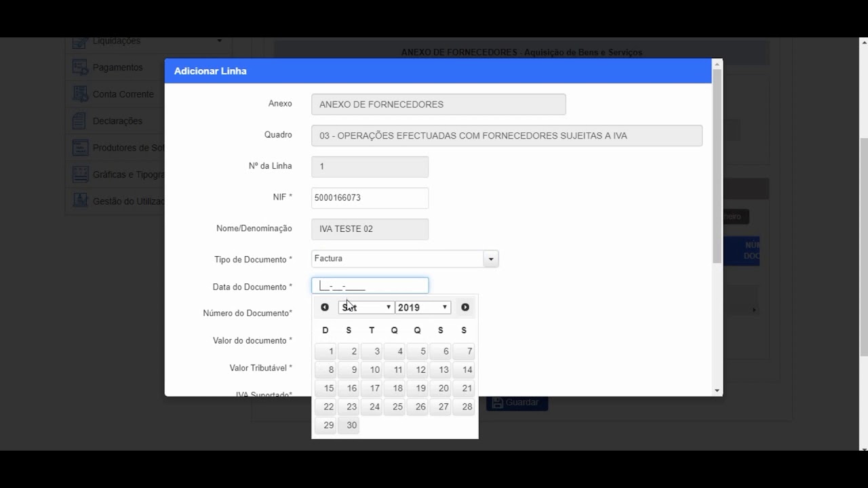This screenshot has width=868, height=488.
Task: Open the month dropdown in datepicker
Action: click(x=366, y=307)
